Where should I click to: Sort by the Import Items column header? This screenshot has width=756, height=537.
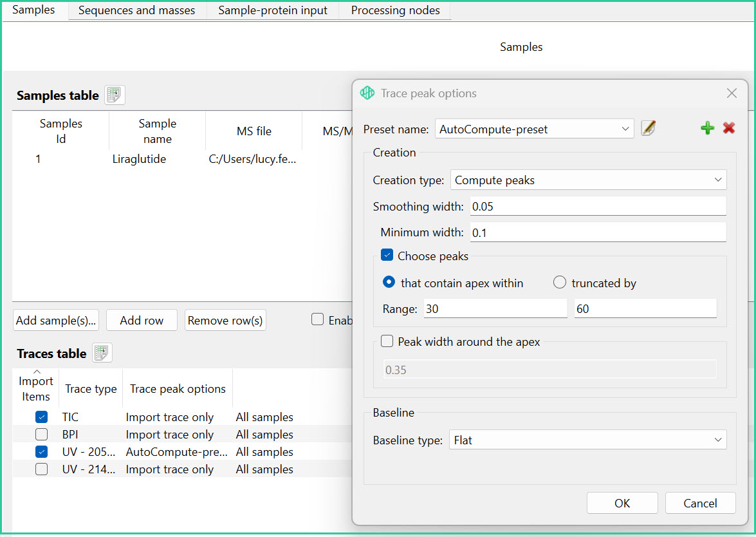(x=35, y=388)
